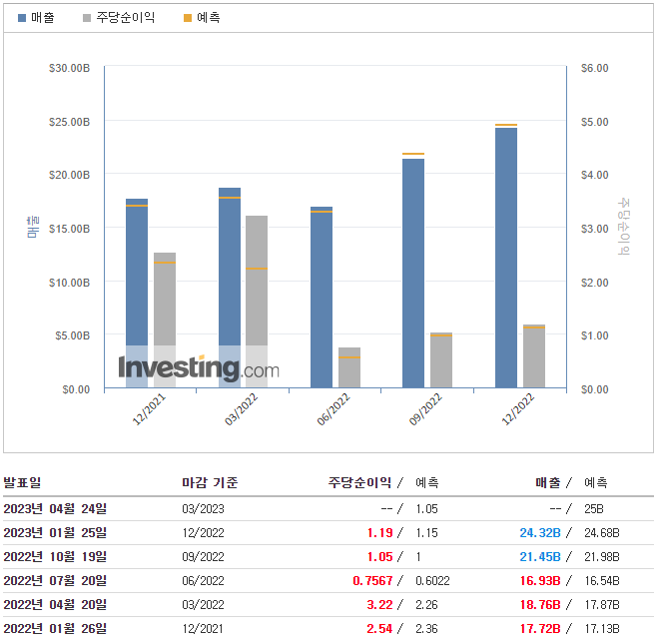The height and width of the screenshot is (644, 659).
Task: Select the blue revenue bar for 12/2022
Action: (x=506, y=258)
